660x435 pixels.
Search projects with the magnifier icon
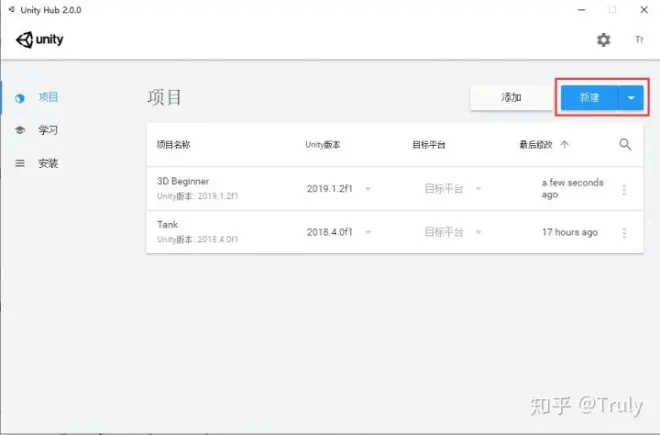[x=625, y=144]
